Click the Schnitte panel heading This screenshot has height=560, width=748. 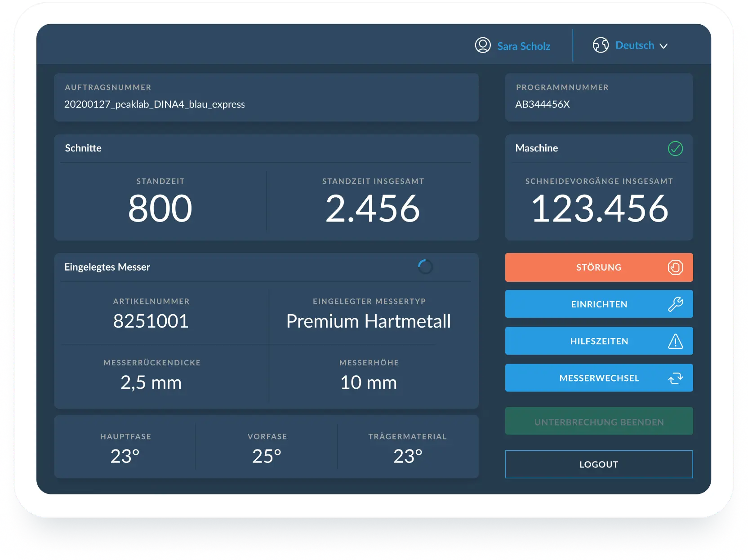tap(83, 148)
